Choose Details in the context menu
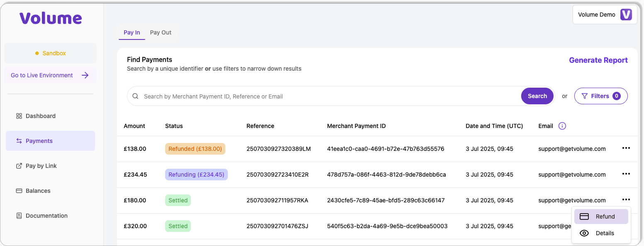This screenshot has height=246, width=644. click(601, 233)
